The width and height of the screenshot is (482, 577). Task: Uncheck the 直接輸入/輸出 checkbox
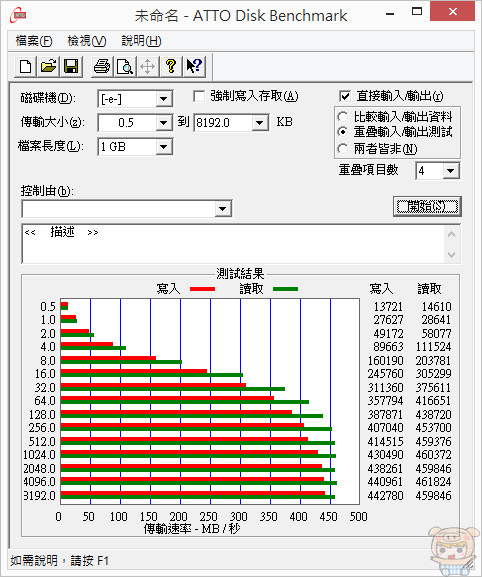(x=345, y=96)
